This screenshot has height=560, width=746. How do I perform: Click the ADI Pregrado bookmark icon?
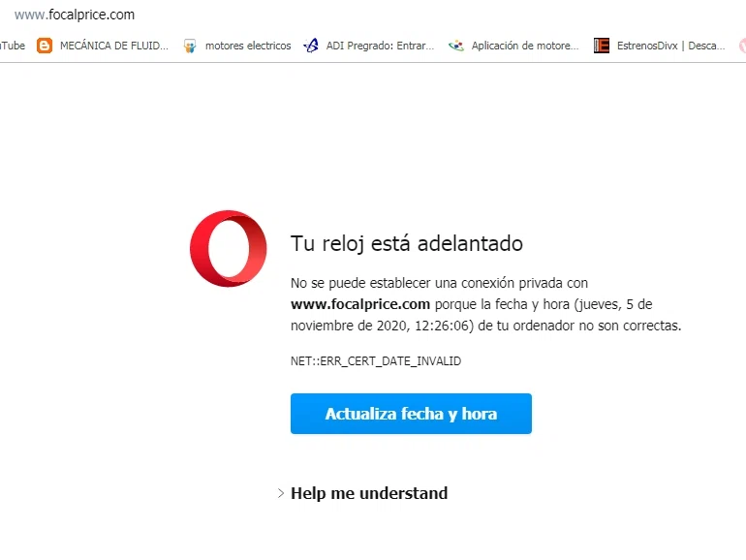311,46
